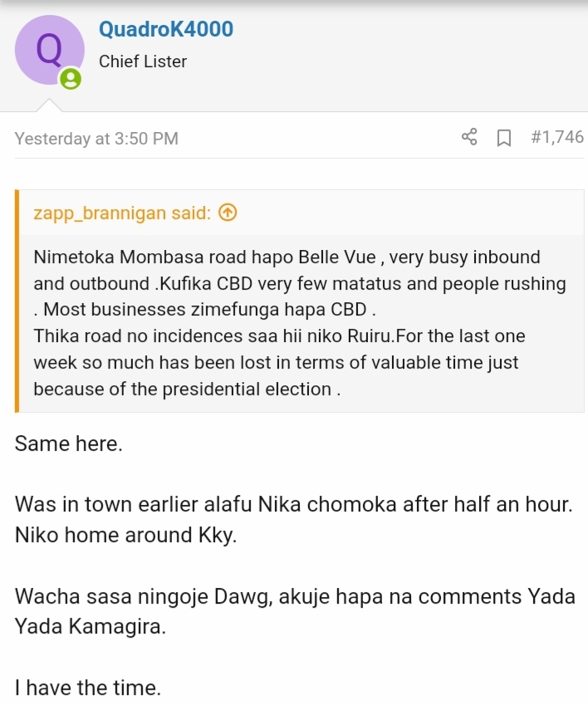This screenshot has height=705, width=588.
Task: Bookmark post #1,746 with the bookmark icon
Action: (x=504, y=138)
